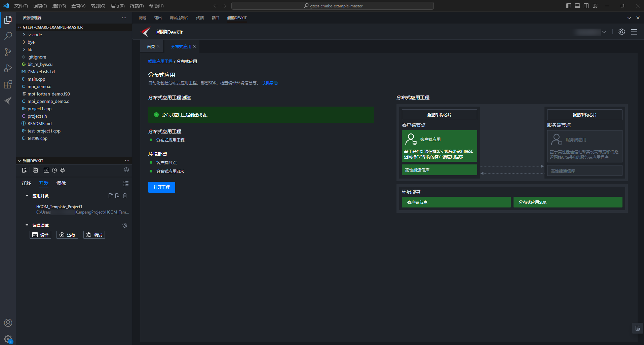Viewport: 644px width, 345px height.
Task: Open server dropdown arrow in DevKit header
Action: (604, 32)
